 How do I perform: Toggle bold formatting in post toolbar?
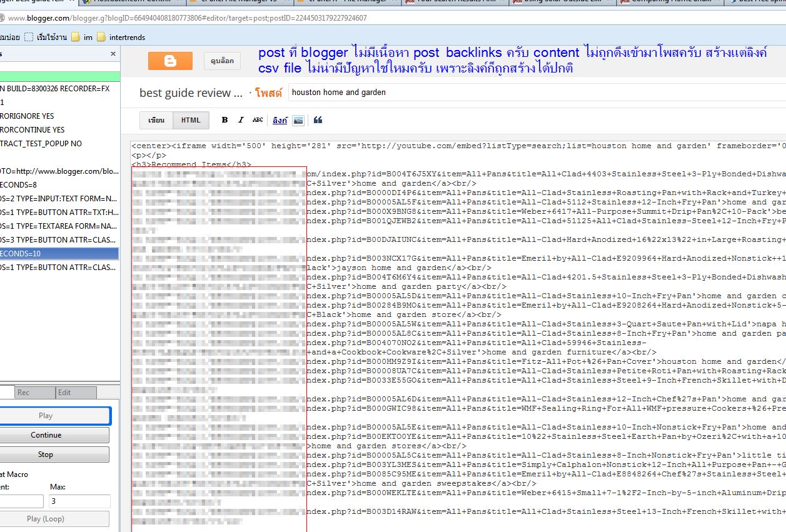pyautogui.click(x=225, y=120)
